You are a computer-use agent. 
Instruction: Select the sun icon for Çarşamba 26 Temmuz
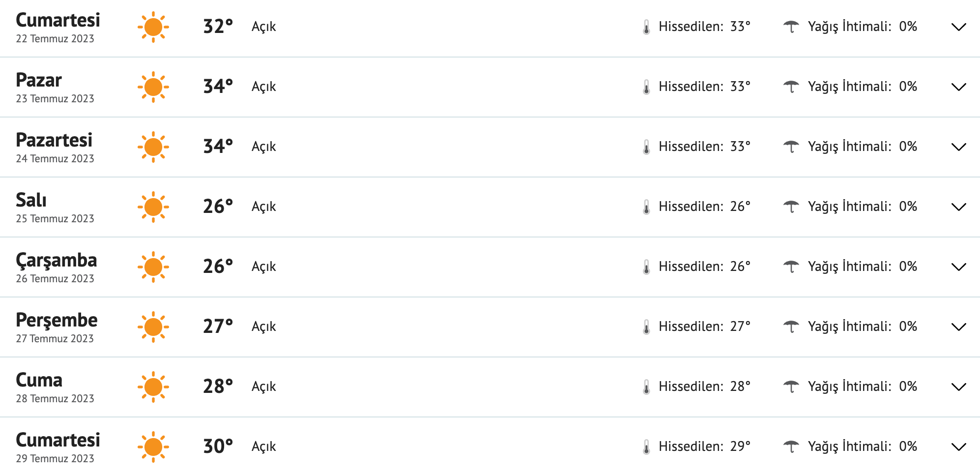click(x=153, y=266)
